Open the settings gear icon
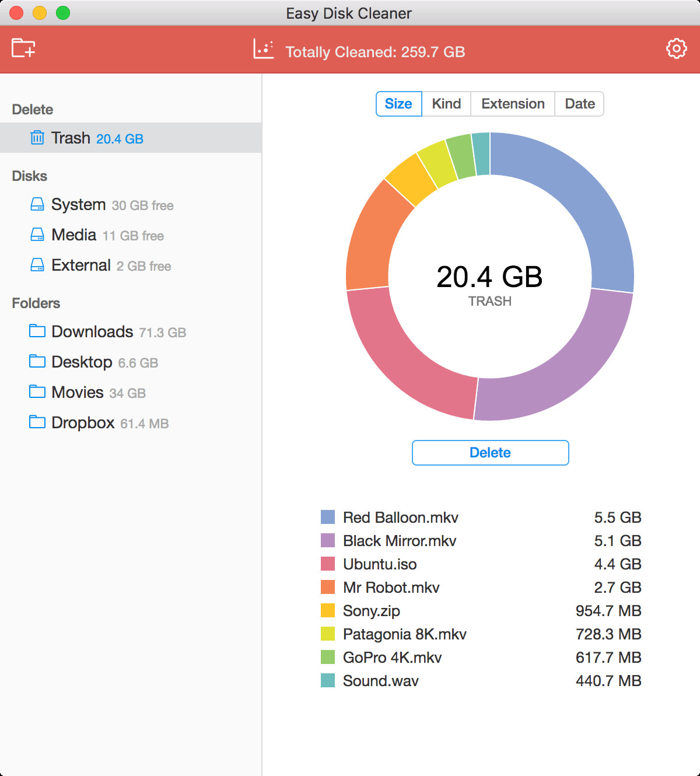Screen dimensions: 700x776 point(677,48)
